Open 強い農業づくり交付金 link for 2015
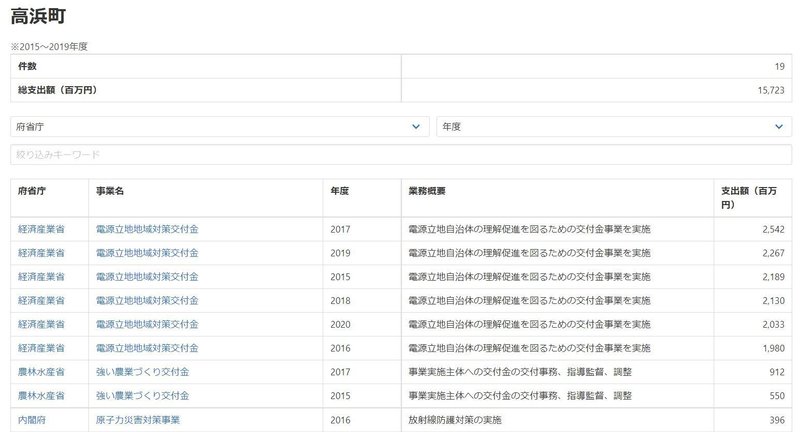Viewport: 800px width, 432px height. [142, 395]
